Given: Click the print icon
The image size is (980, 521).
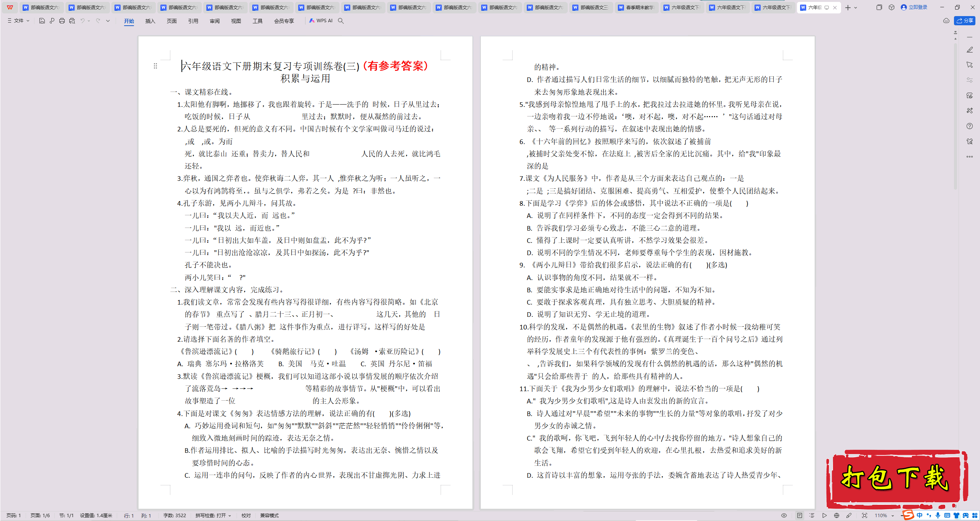Looking at the screenshot, I should [62, 21].
